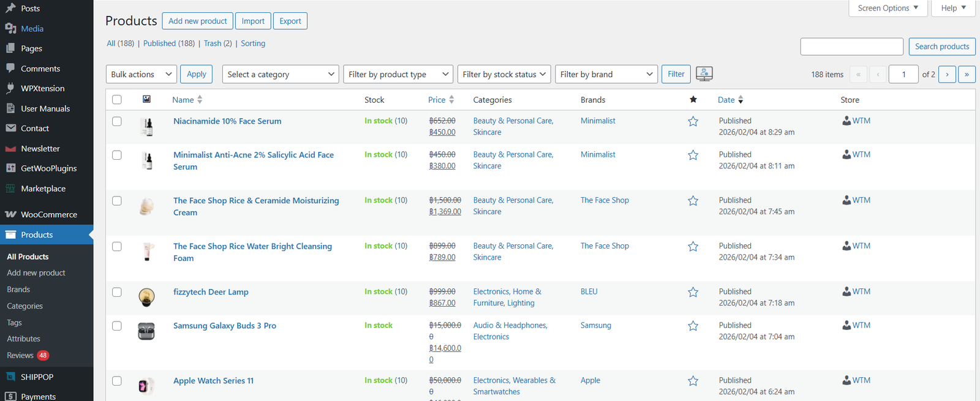Sort products by Name column arrows
980x401 pixels.
click(x=200, y=100)
